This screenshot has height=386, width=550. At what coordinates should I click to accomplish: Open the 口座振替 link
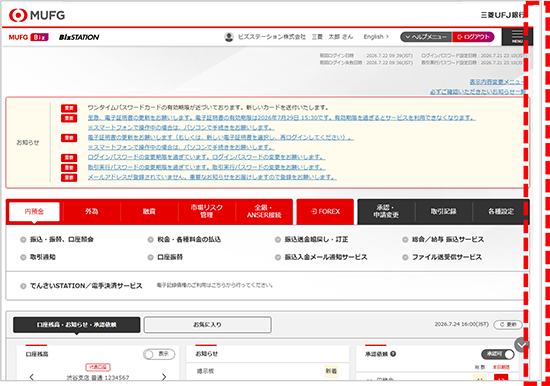pos(170,257)
